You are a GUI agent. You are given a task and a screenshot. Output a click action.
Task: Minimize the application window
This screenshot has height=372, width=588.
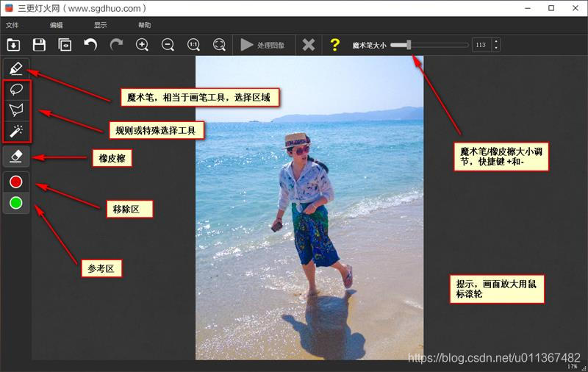pos(528,8)
